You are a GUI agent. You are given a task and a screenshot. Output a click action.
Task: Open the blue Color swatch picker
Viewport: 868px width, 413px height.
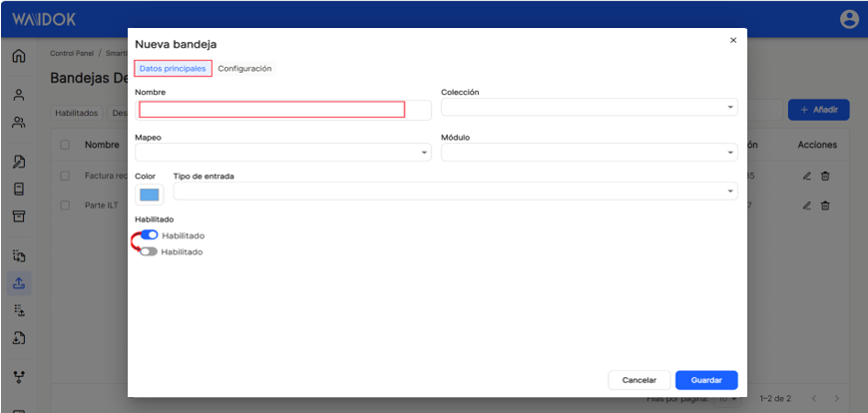[149, 195]
